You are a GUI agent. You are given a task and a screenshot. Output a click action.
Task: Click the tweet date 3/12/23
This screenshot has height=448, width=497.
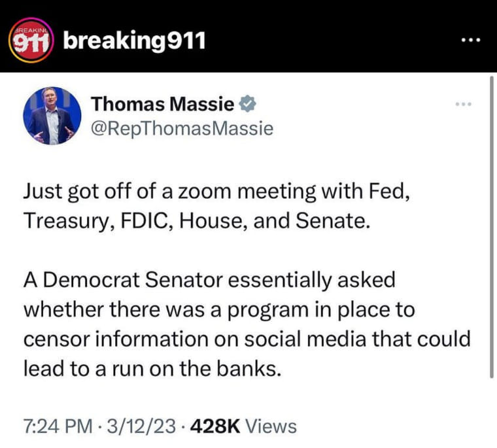(141, 426)
